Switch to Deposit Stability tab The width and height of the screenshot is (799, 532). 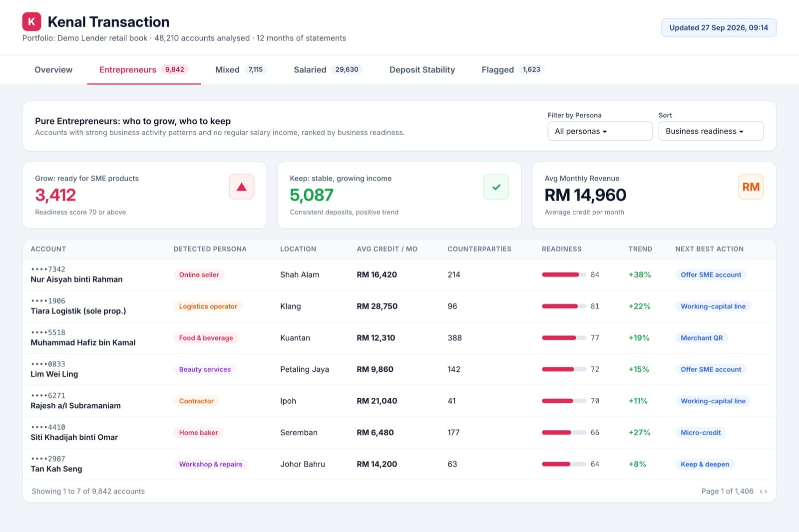point(422,70)
